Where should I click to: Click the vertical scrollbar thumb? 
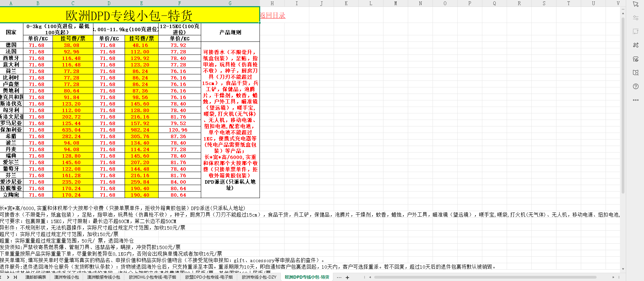(x=623, y=105)
